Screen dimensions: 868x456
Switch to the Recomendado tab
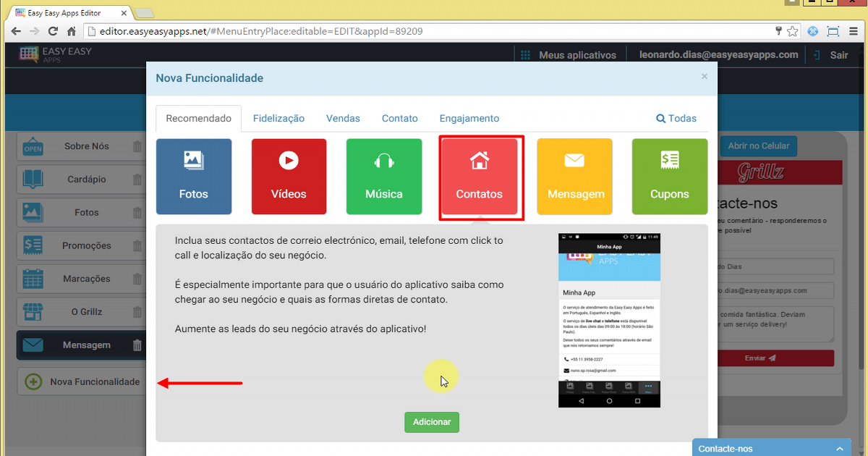tap(198, 118)
